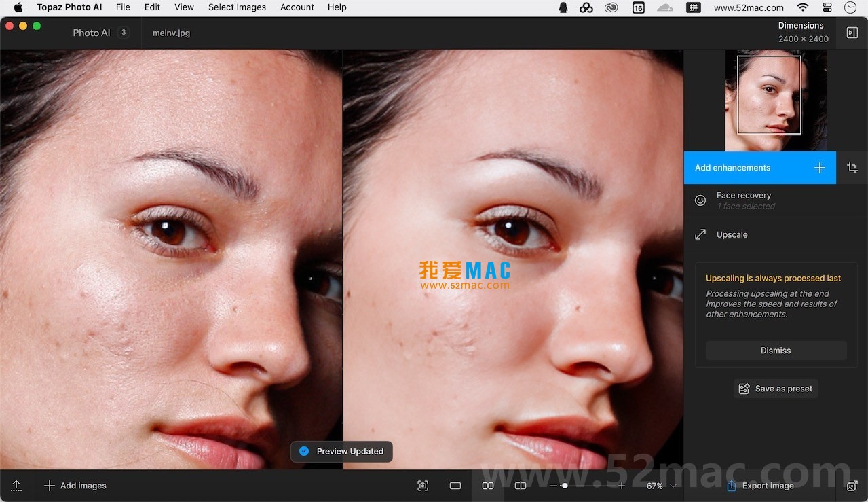
Task: Open the crop tool icon
Action: pyautogui.click(x=852, y=168)
